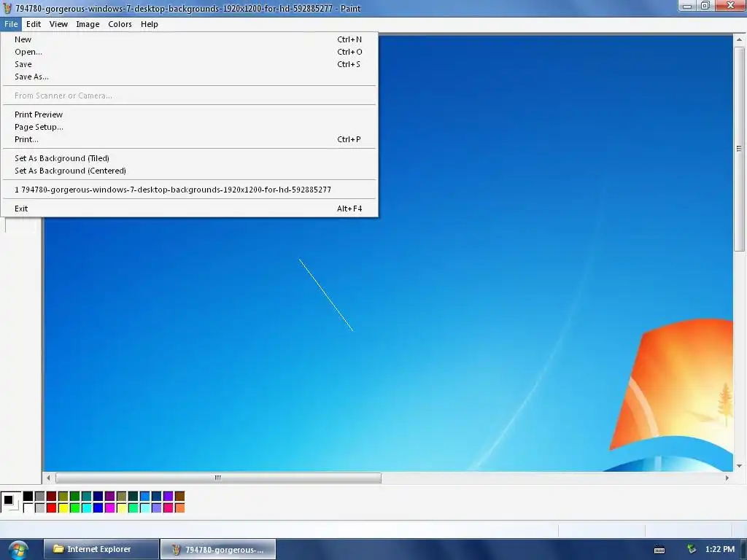The width and height of the screenshot is (747, 560).
Task: Click the 1:22 PM taskbar clock
Action: pos(720,549)
